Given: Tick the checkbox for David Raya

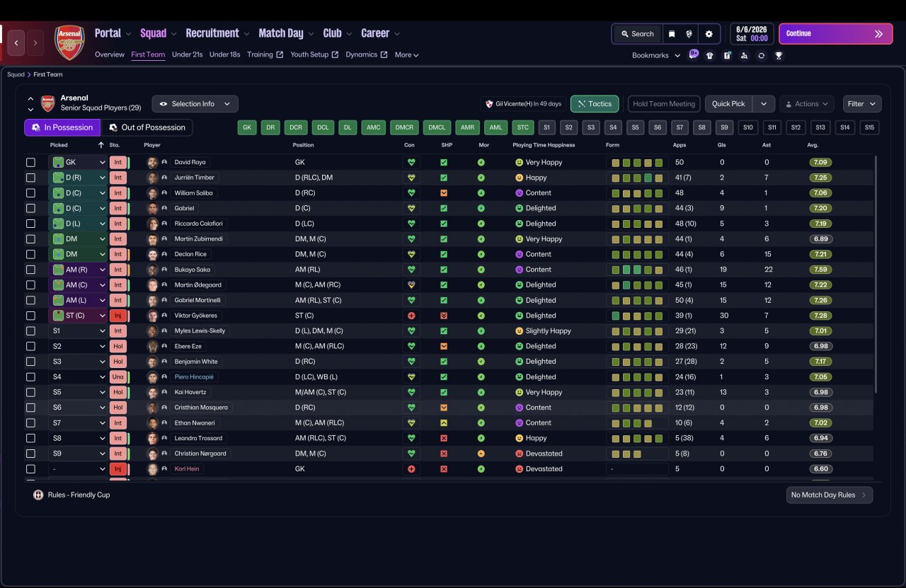Looking at the screenshot, I should pyautogui.click(x=30, y=162).
